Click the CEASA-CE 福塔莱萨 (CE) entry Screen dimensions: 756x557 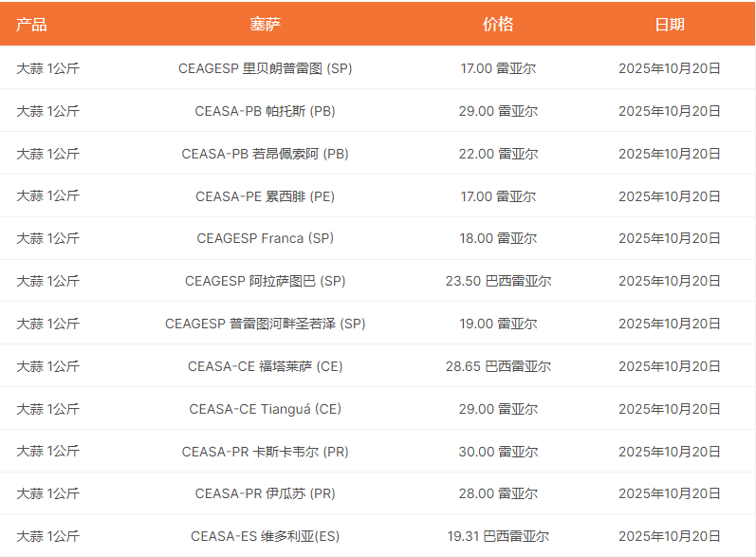click(265, 366)
